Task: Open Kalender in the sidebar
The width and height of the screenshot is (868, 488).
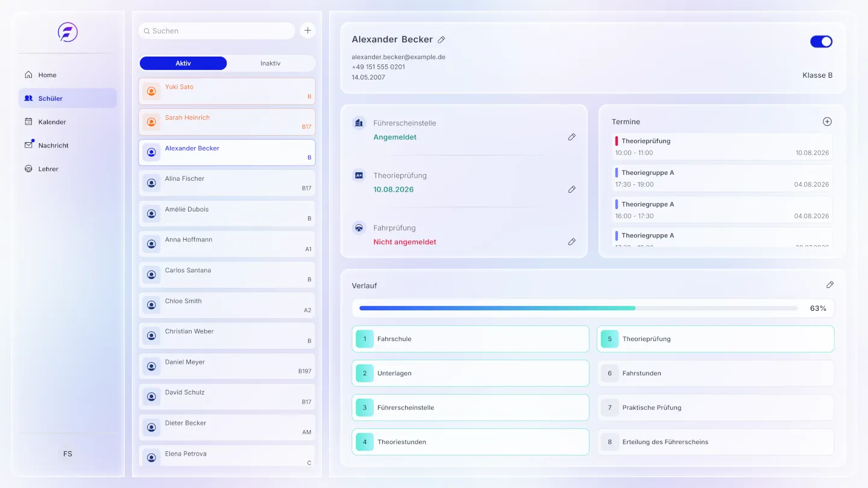Action: (x=68, y=122)
